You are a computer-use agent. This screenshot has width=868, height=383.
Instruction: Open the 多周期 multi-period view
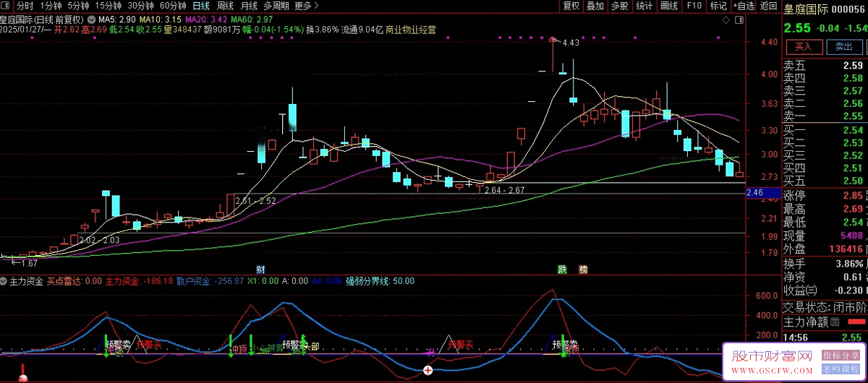tap(277, 6)
